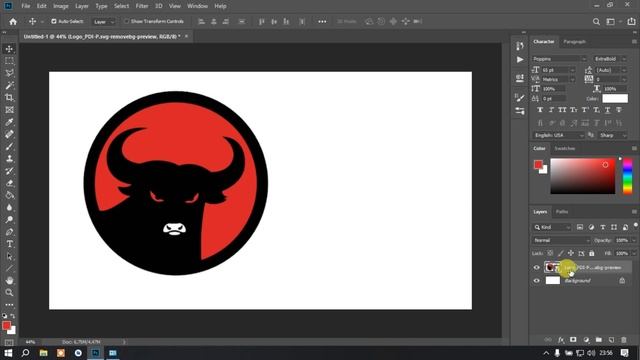Select the Magic Wand tool
The height and width of the screenshot is (360, 640).
(x=9, y=85)
